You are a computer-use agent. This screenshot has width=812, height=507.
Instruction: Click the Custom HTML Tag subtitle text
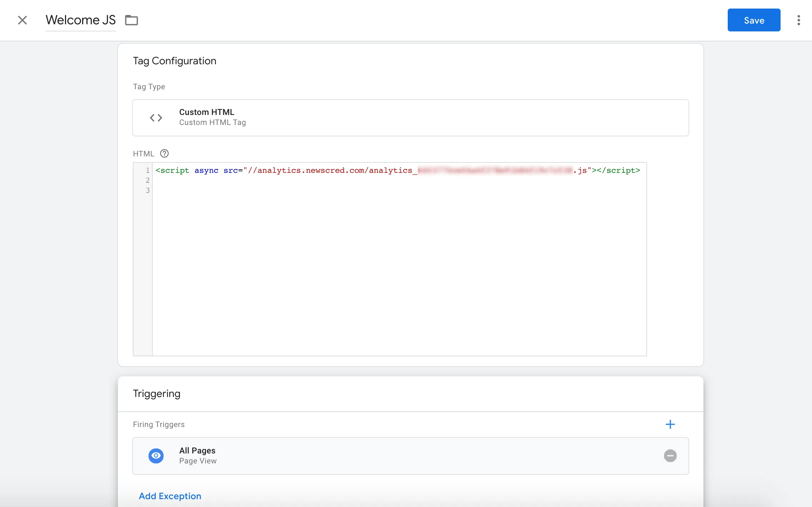212,122
